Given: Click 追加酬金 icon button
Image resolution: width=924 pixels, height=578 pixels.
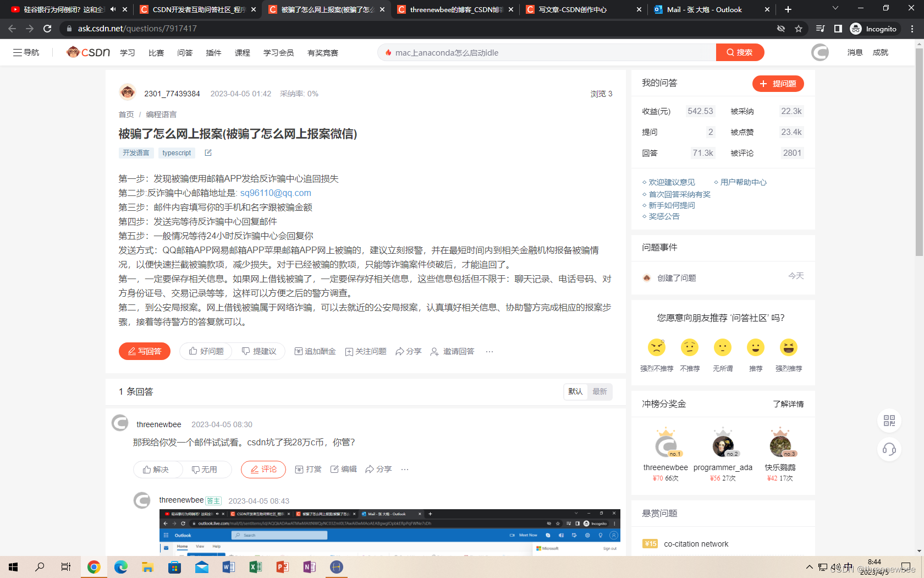Looking at the screenshot, I should [x=315, y=351].
